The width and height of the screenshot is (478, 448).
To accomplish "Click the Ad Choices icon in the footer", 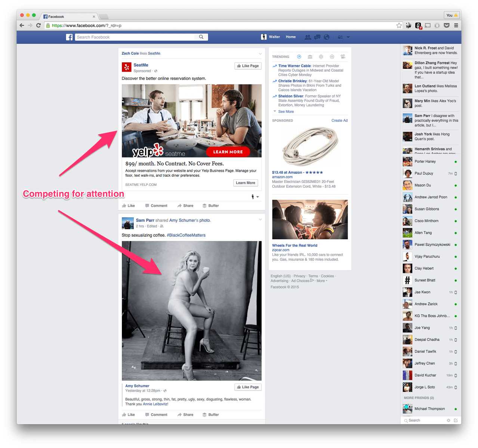I will (312, 280).
